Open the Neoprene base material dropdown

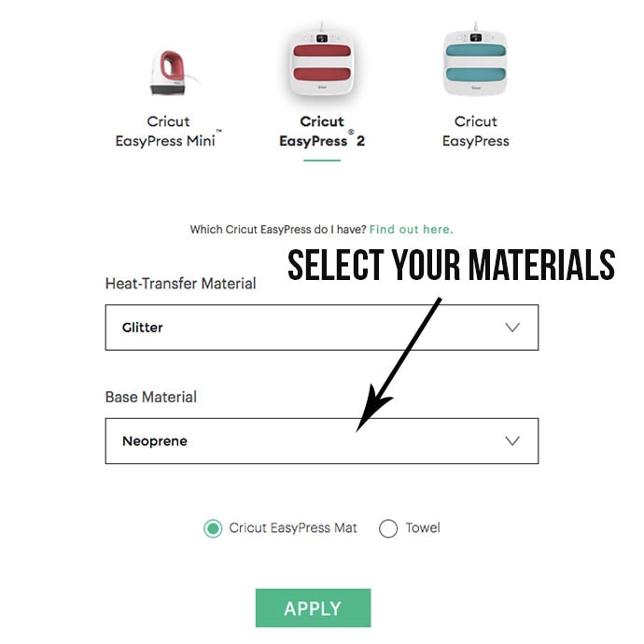click(x=322, y=441)
